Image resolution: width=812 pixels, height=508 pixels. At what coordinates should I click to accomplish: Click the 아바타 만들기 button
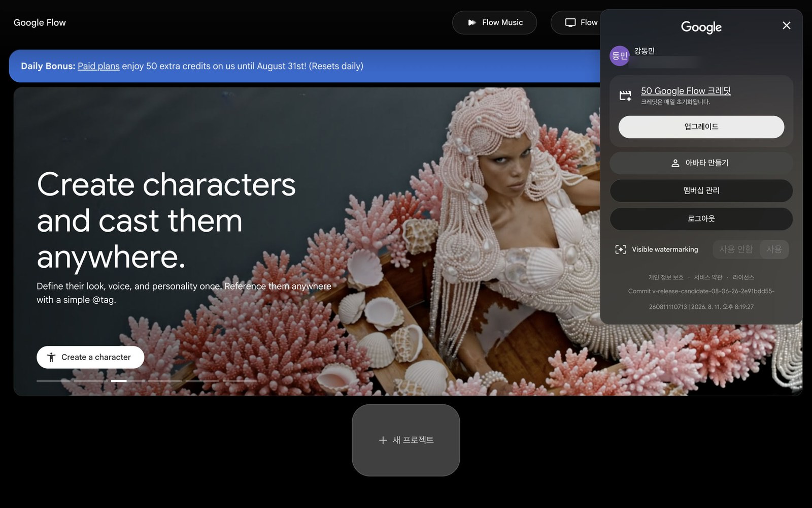coord(701,163)
